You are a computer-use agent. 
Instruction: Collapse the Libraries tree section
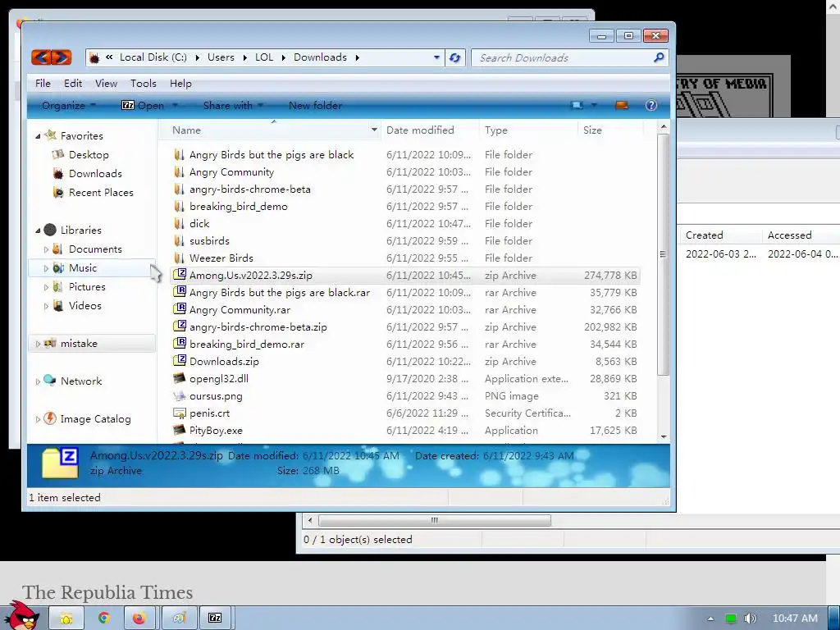tap(38, 231)
